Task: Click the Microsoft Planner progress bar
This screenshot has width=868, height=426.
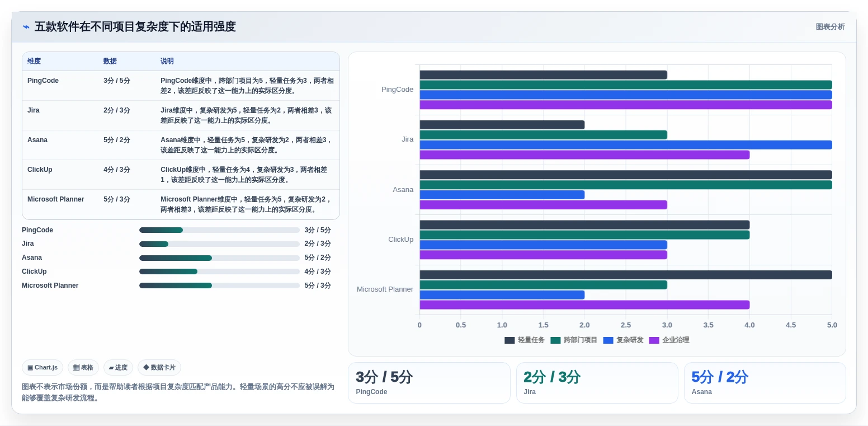Action: click(x=219, y=285)
